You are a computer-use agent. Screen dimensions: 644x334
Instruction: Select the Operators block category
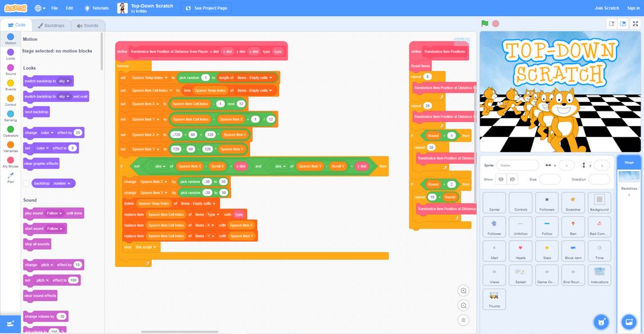11,131
